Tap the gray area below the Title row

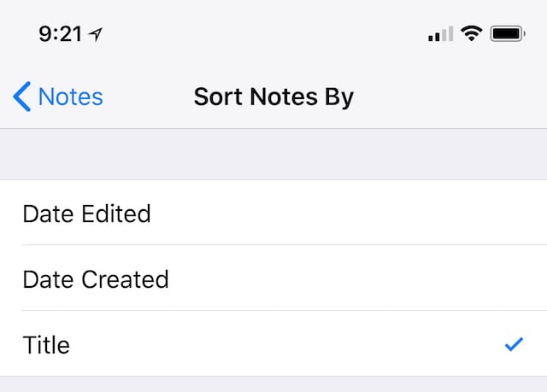pos(273,384)
